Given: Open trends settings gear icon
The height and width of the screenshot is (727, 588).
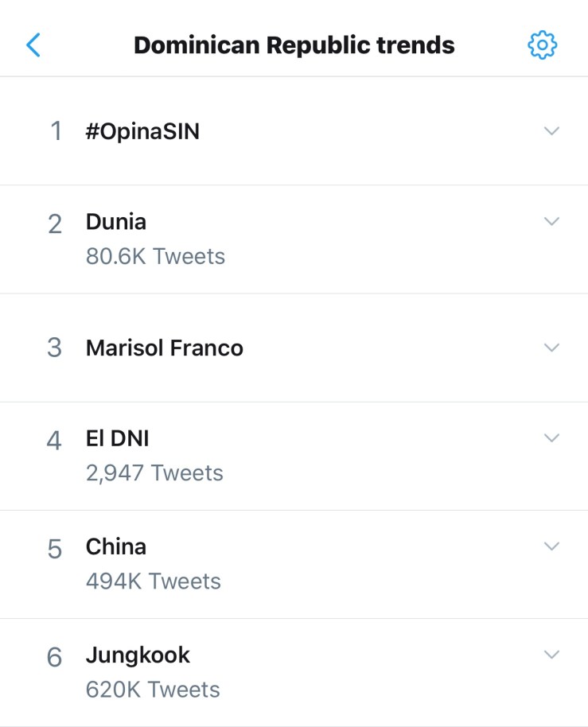Looking at the screenshot, I should click(543, 45).
